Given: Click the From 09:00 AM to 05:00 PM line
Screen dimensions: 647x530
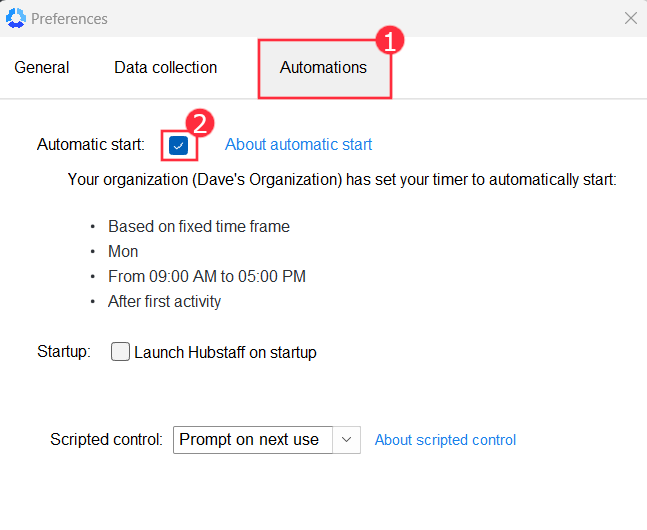Looking at the screenshot, I should [207, 277].
